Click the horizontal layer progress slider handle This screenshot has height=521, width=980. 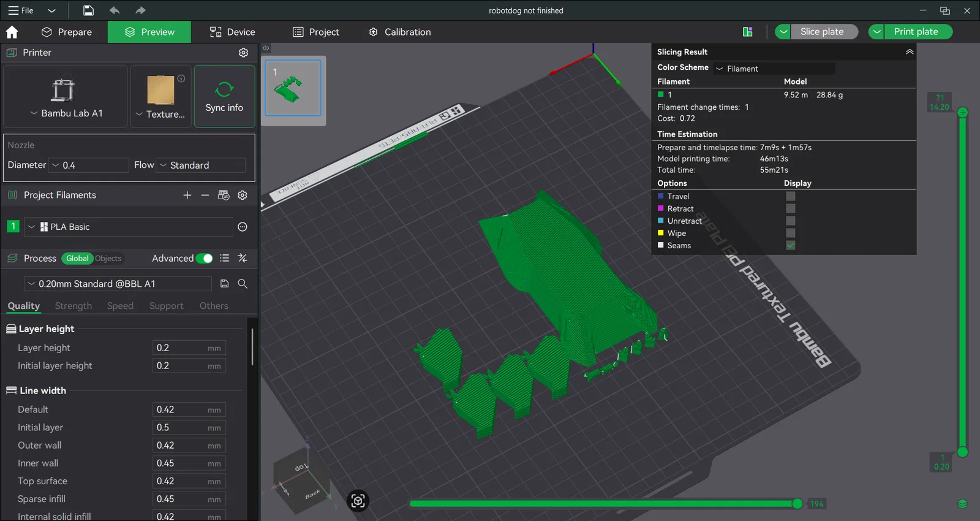click(x=797, y=504)
